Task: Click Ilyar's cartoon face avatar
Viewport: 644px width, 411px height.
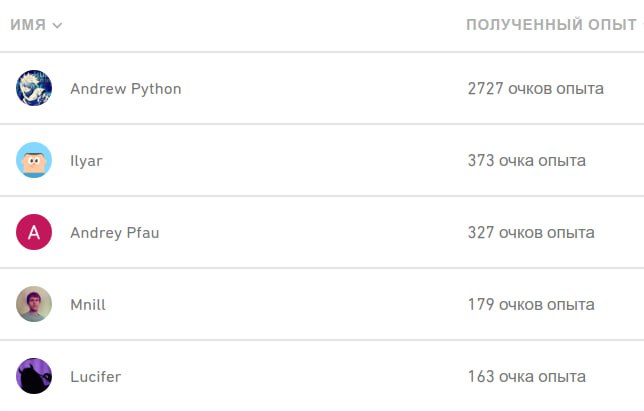Action: tap(34, 160)
